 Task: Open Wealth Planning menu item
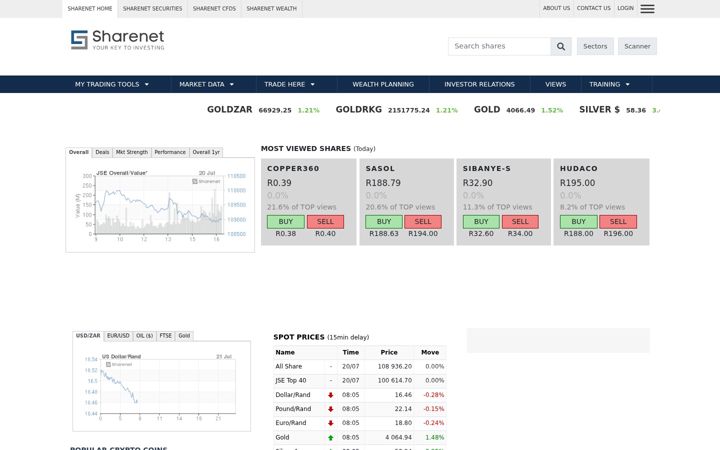(x=383, y=84)
